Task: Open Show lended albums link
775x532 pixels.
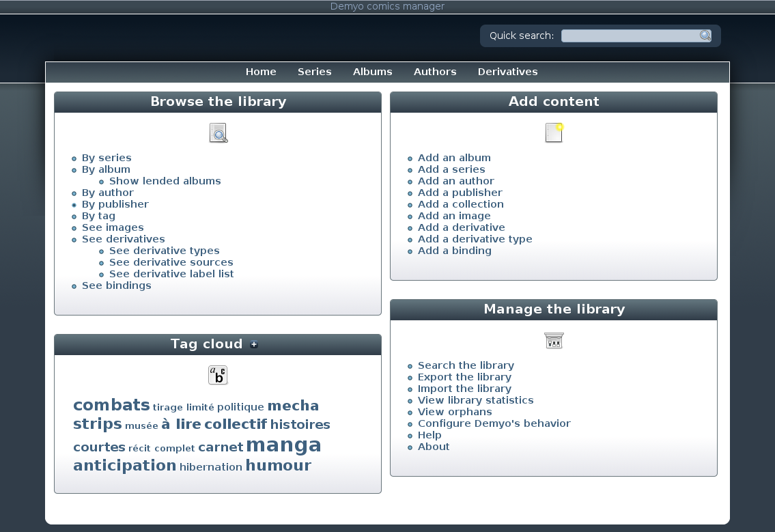Action: coord(165,181)
